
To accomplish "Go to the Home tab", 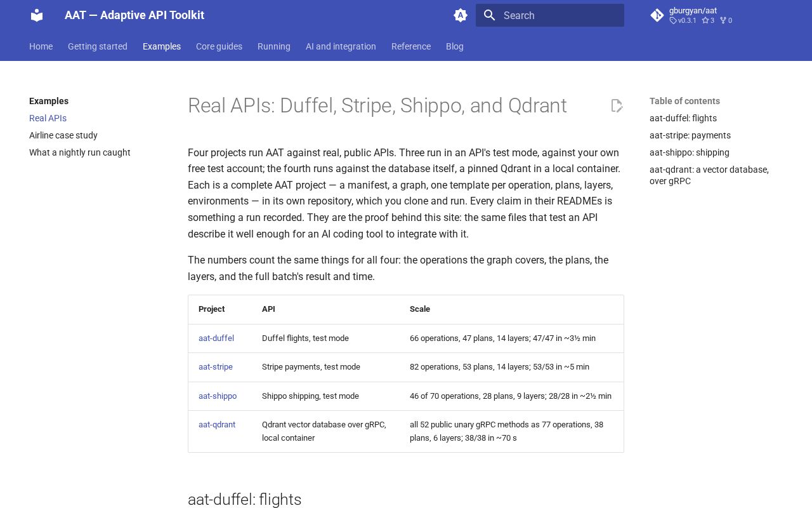I will tap(41, 46).
